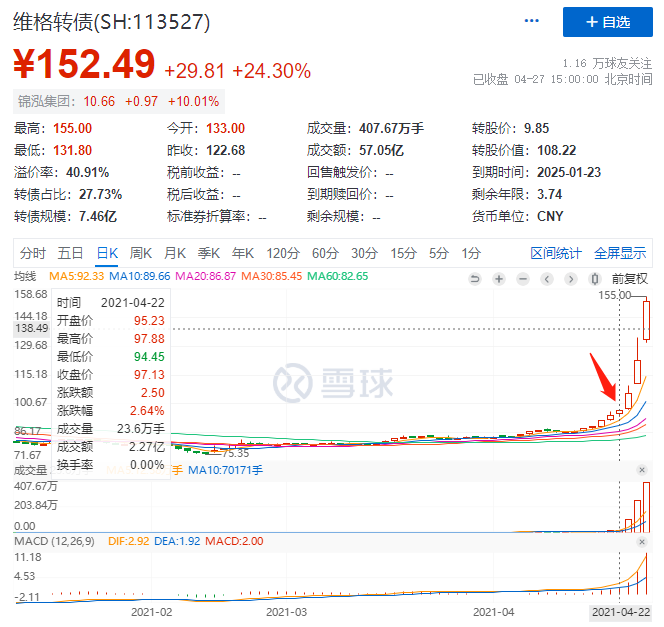Click the MA10:89.66 indicator label

point(139,276)
